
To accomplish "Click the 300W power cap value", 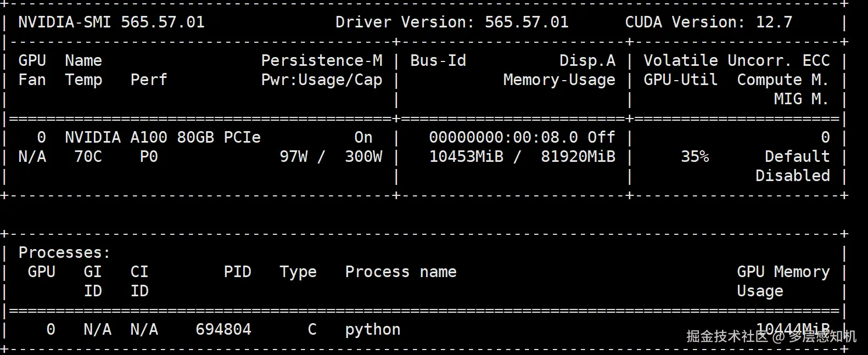I will (363, 157).
